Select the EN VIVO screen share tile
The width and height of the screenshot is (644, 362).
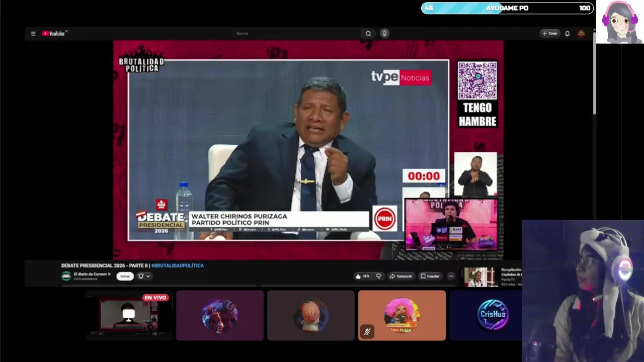tap(128, 315)
